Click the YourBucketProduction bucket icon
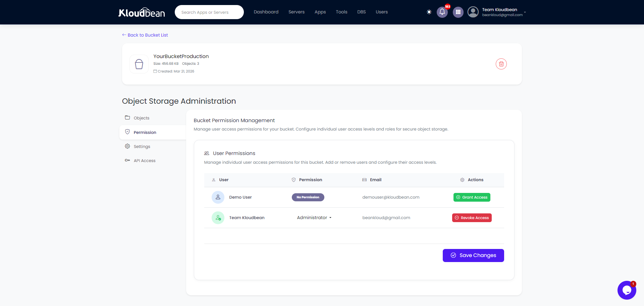The width and height of the screenshot is (644, 306). [139, 64]
